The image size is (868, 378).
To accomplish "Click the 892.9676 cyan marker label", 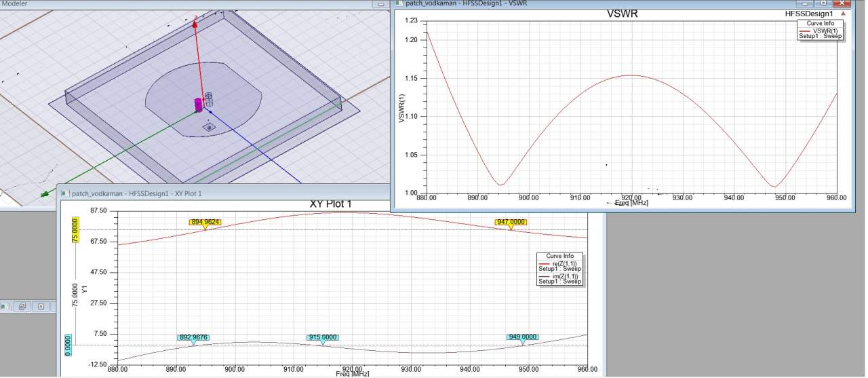I will tap(193, 337).
